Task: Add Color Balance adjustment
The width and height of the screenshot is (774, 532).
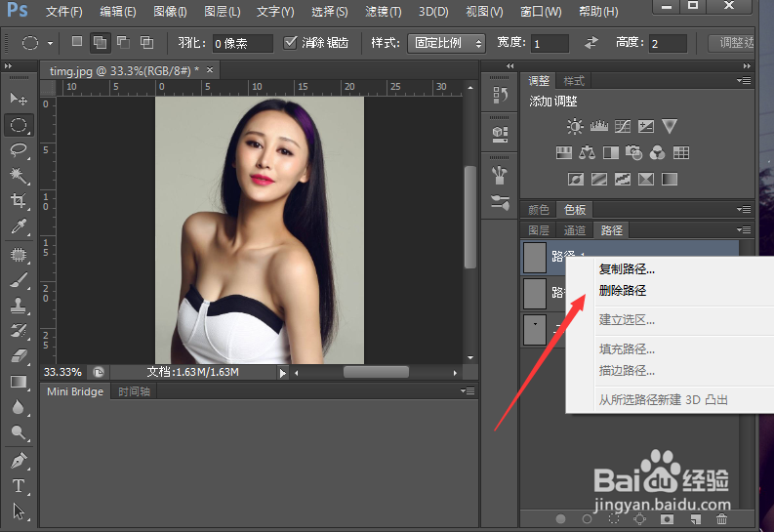Action: point(587,153)
